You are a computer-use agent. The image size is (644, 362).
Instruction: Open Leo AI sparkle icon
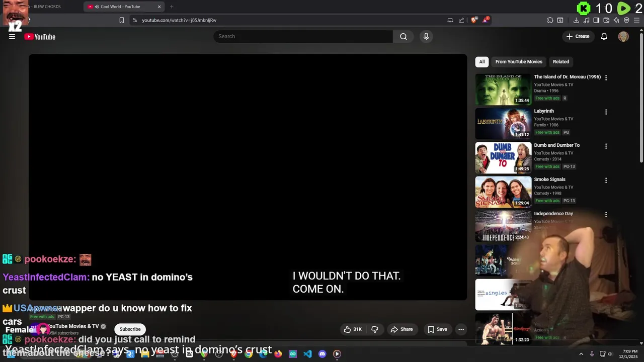616,20
